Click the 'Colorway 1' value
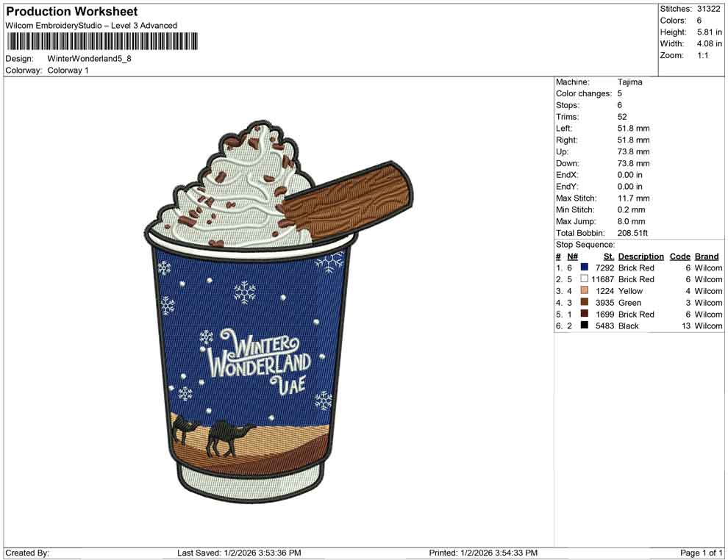The height and width of the screenshot is (560, 728). click(x=68, y=71)
